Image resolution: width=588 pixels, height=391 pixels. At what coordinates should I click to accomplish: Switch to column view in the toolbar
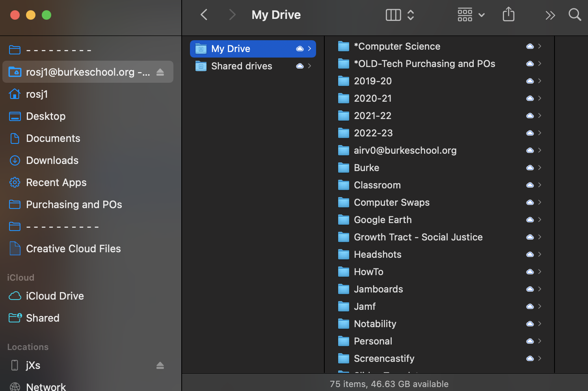(x=393, y=15)
